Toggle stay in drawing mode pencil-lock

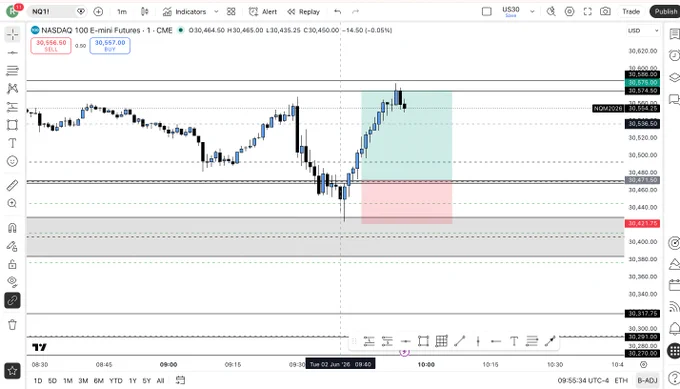tap(12, 246)
